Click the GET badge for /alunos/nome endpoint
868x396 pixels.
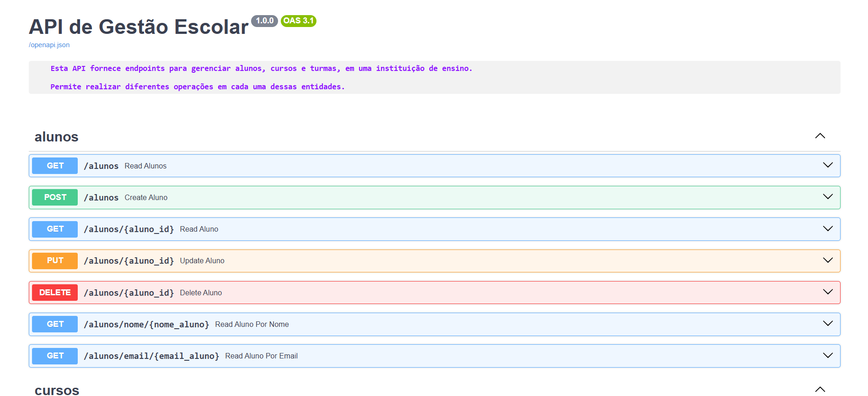click(x=55, y=324)
